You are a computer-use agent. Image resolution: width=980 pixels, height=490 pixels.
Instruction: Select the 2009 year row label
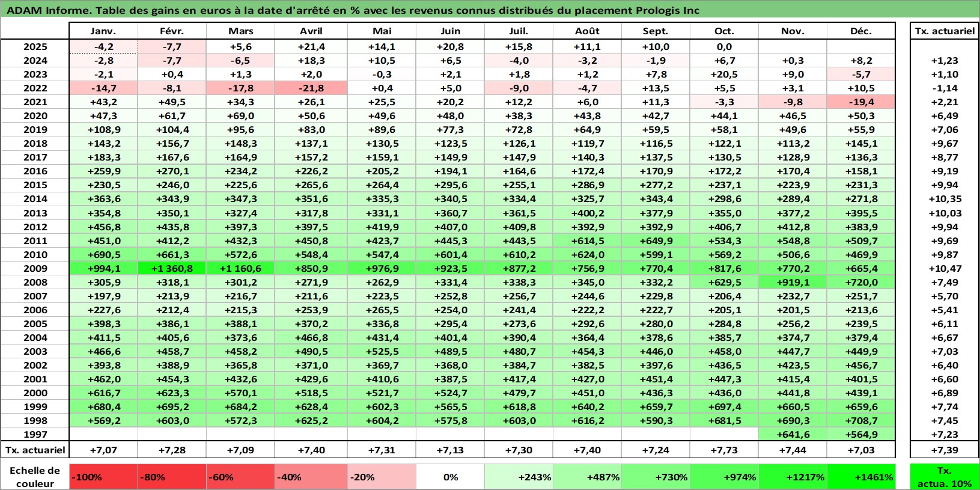(35, 269)
